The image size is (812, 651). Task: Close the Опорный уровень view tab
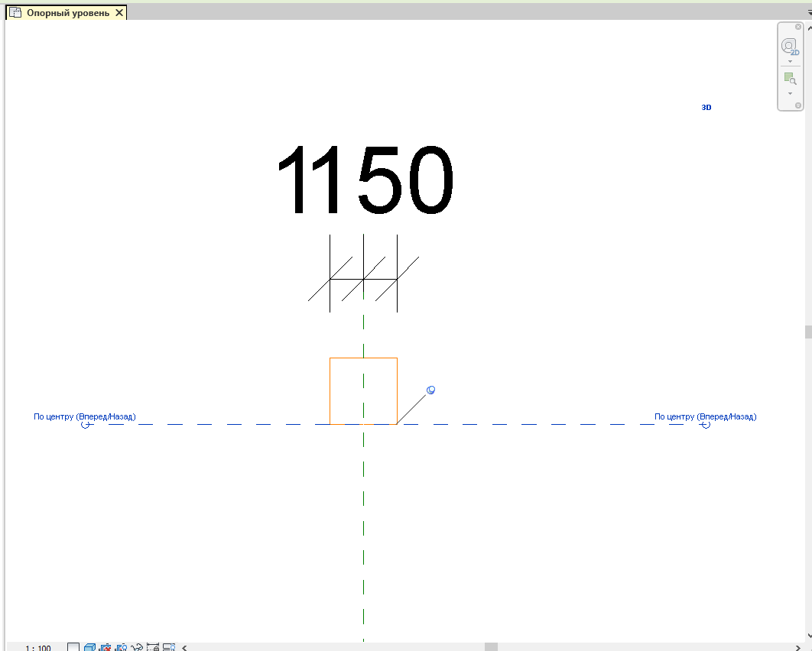(119, 13)
